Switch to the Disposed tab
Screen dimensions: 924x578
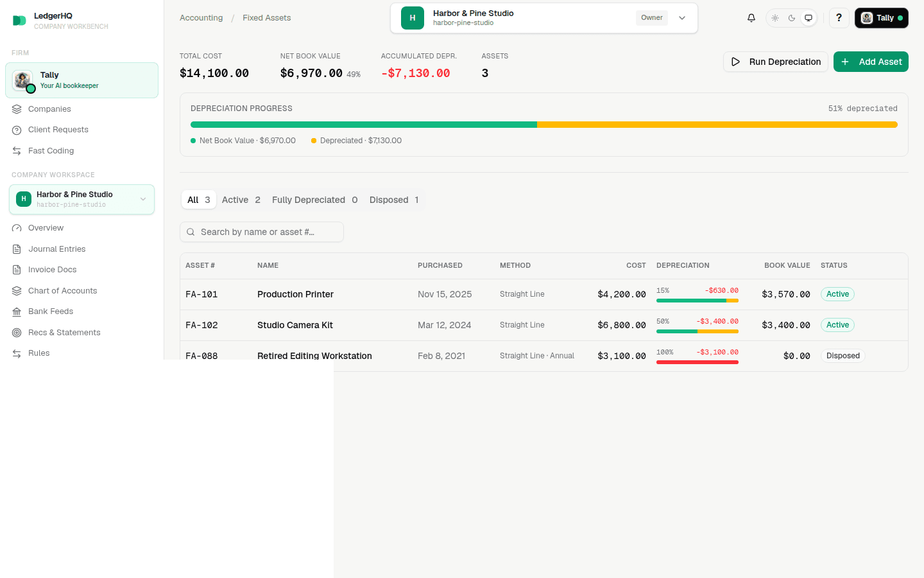point(394,200)
